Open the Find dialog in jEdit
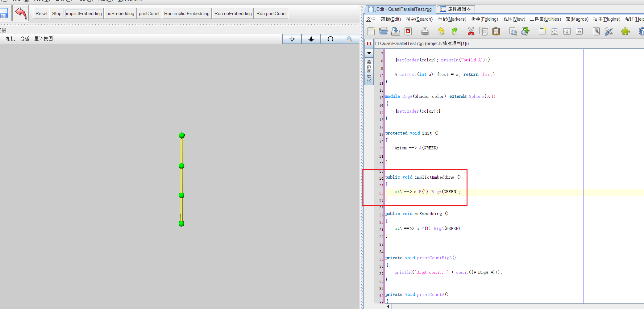644x309 pixels. (x=513, y=31)
